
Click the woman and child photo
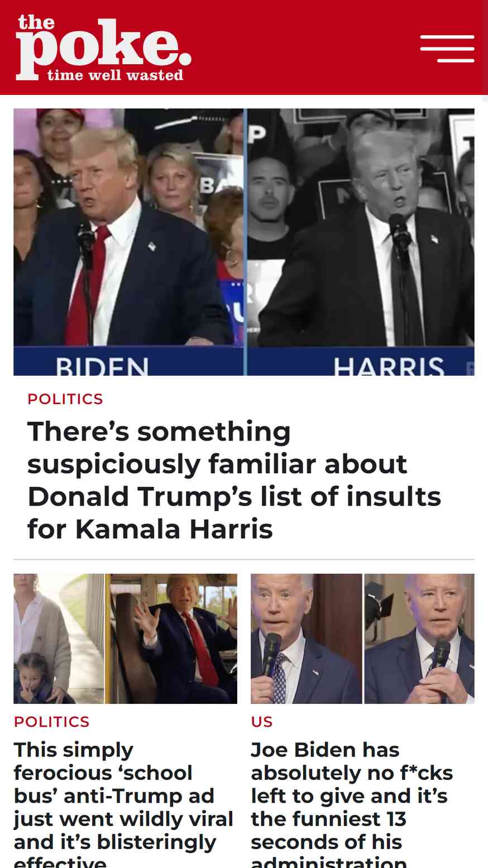click(x=59, y=639)
